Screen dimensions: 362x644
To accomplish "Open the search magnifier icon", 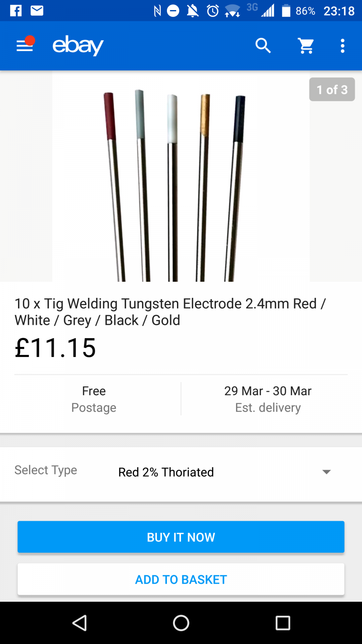I will pos(263,46).
